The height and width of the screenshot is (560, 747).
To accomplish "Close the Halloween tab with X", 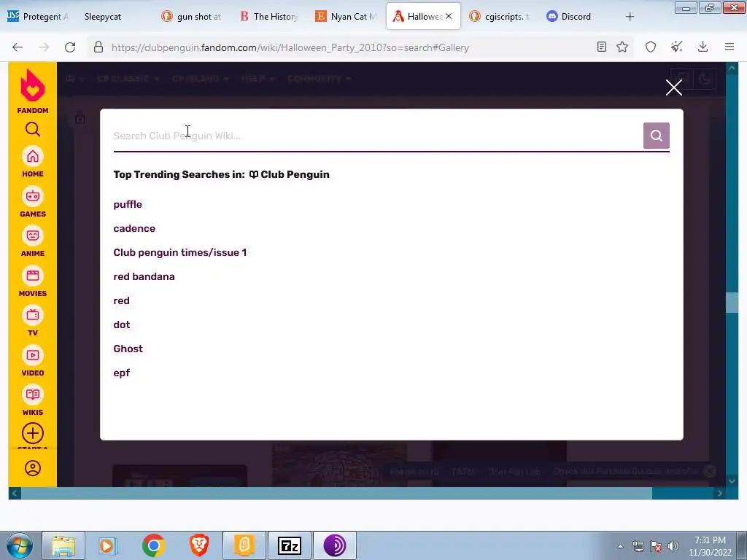I will coord(449,16).
